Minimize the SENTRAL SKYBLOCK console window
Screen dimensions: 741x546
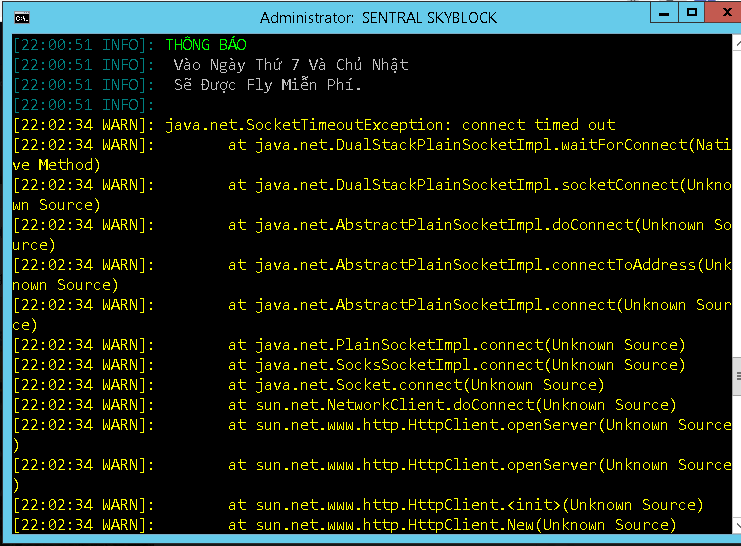click(666, 12)
